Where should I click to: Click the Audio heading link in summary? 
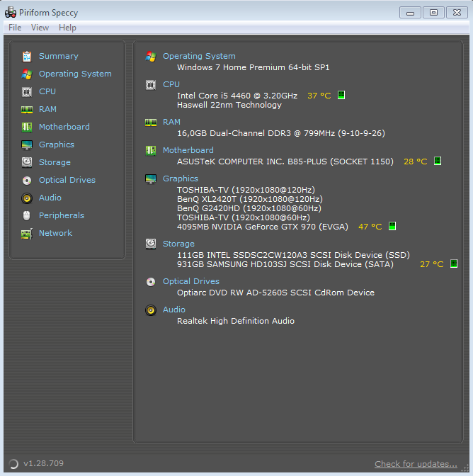coord(174,310)
